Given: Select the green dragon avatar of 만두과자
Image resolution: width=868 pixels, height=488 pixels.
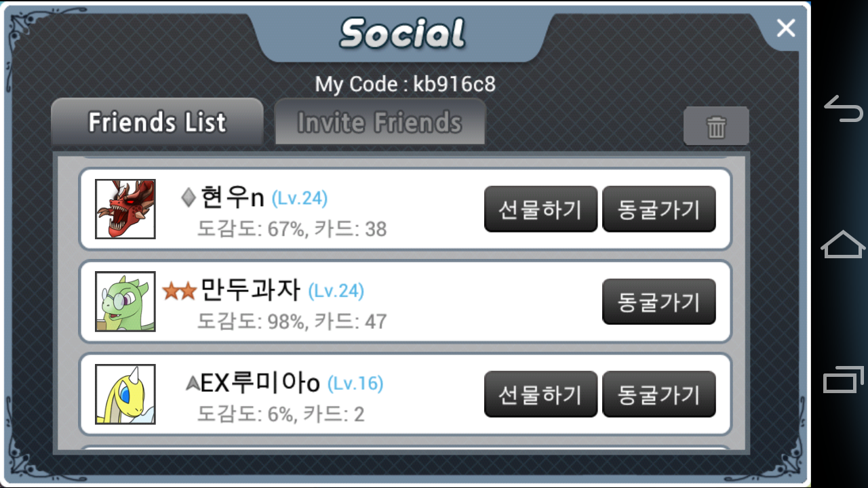Looking at the screenshot, I should (125, 302).
